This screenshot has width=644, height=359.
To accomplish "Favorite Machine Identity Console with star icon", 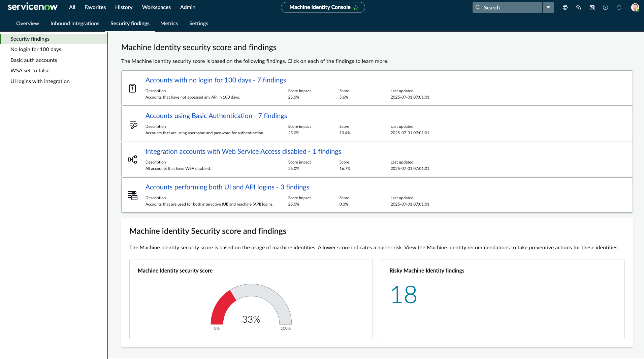I will [356, 7].
